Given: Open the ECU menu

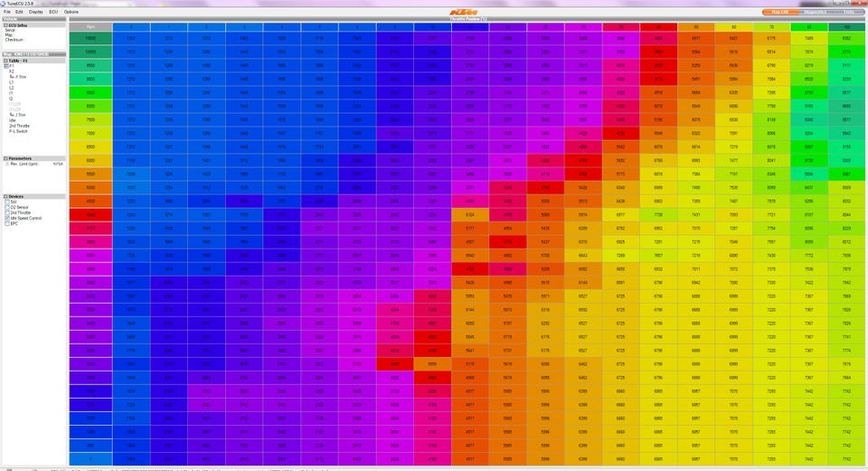Looking at the screenshot, I should (53, 12).
